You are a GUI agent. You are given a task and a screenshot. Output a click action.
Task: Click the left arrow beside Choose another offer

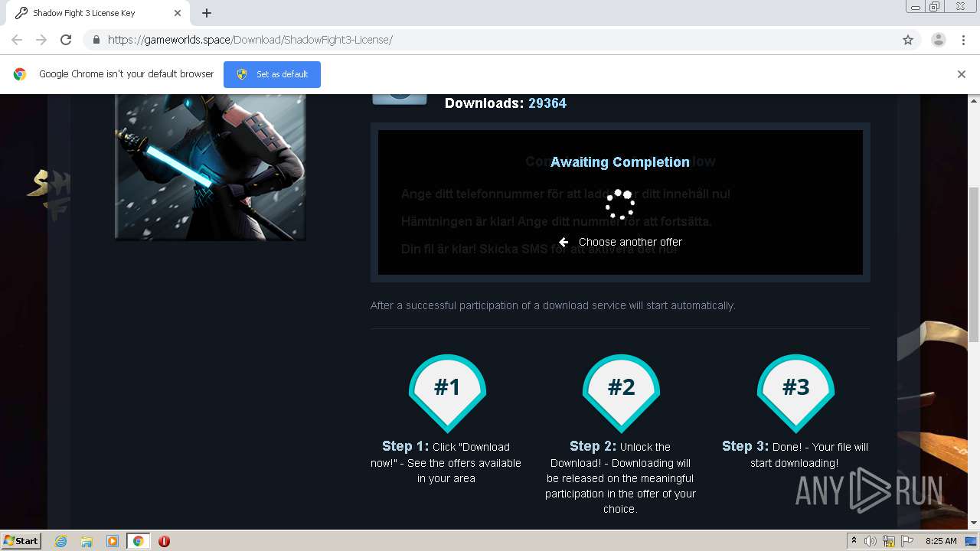(x=563, y=242)
